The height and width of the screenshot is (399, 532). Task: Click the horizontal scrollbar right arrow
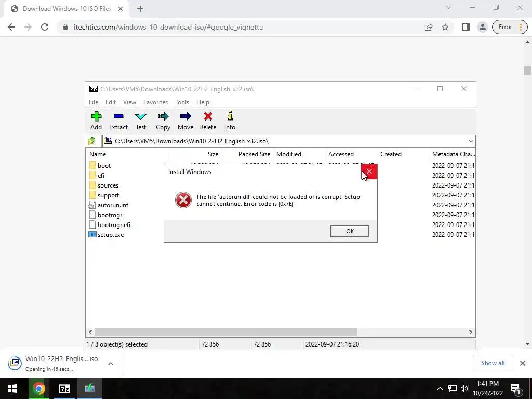(470, 332)
